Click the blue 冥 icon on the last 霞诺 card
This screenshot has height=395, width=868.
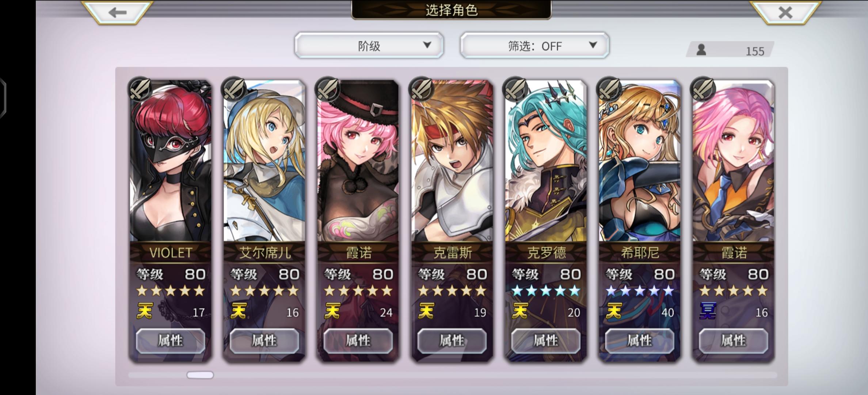(708, 311)
